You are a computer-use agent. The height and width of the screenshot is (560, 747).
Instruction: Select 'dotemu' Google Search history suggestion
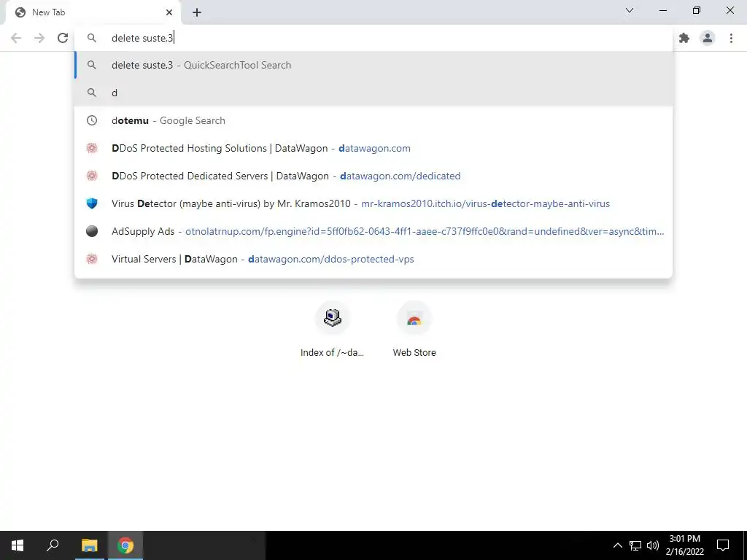pyautogui.click(x=373, y=120)
